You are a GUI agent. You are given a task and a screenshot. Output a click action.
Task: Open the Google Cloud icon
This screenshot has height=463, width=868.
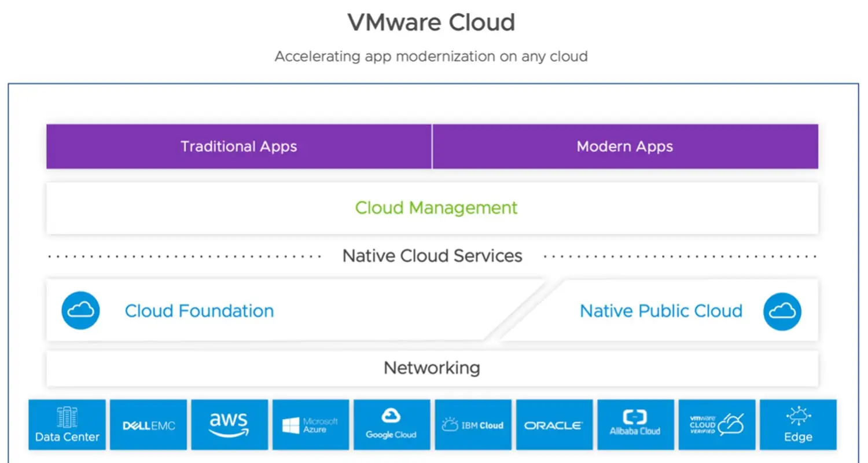click(x=392, y=424)
